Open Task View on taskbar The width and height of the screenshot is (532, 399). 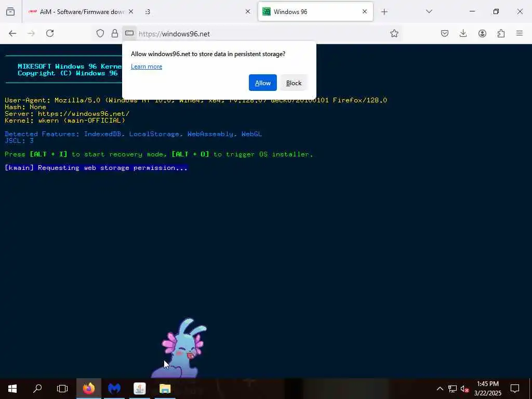(62, 389)
